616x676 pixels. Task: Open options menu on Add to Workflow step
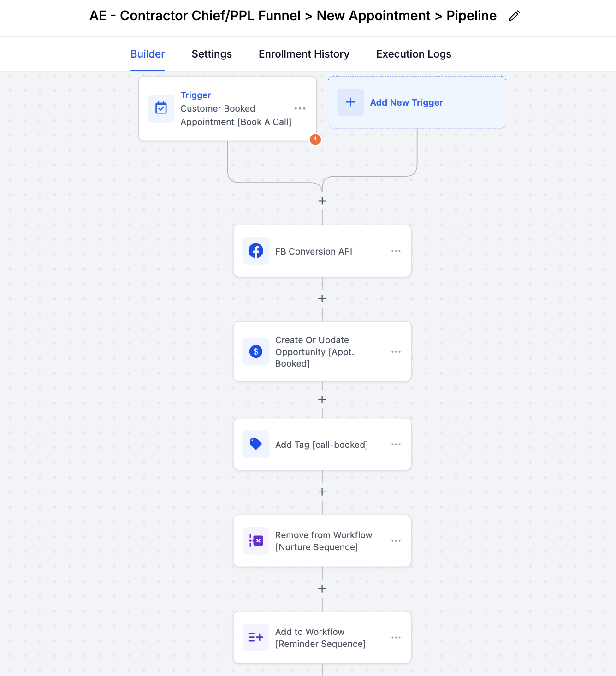pos(396,637)
